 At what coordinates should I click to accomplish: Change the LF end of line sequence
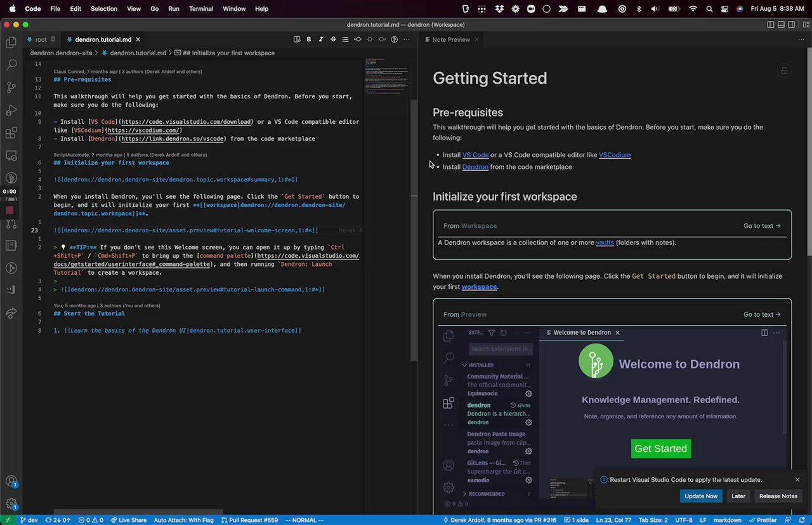[703, 520]
